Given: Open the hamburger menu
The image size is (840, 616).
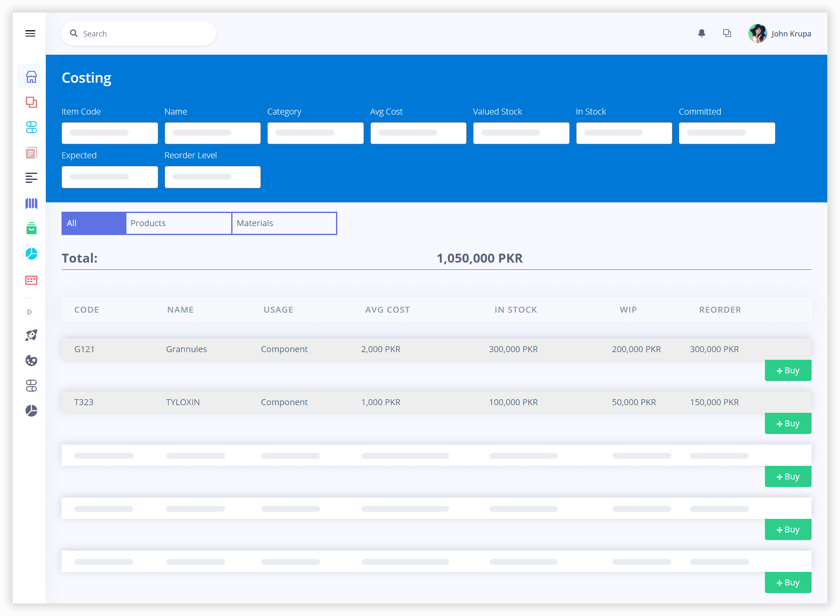Looking at the screenshot, I should (x=30, y=34).
